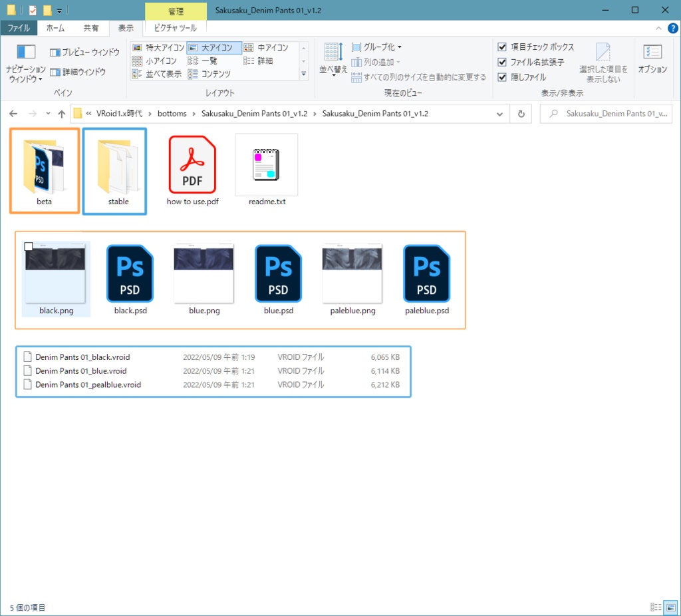Click layout gallery scroll-up arrow
This screenshot has height=616, width=681.
click(304, 48)
